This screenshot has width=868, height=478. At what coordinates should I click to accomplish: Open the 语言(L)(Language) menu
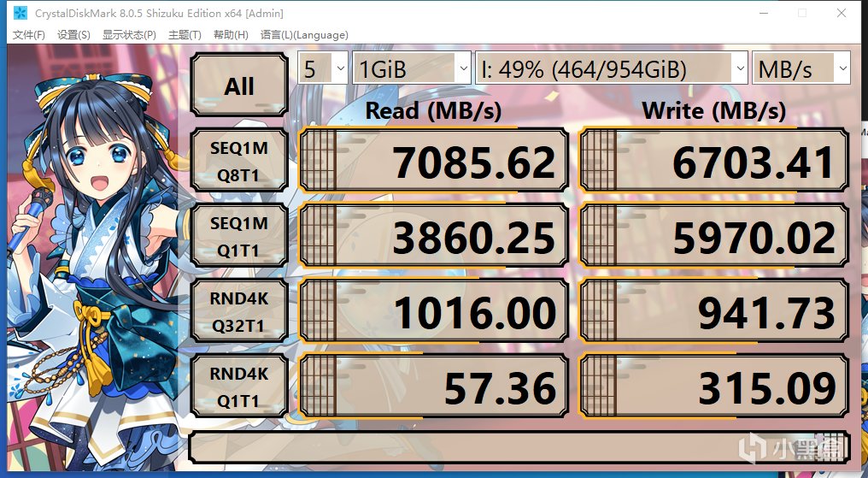[304, 35]
